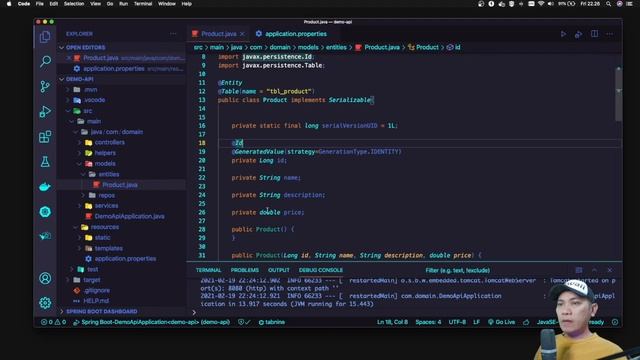Screen dimensions: 640x360
Task: Open editor More Actions ellipsis
Action: [x=609, y=34]
